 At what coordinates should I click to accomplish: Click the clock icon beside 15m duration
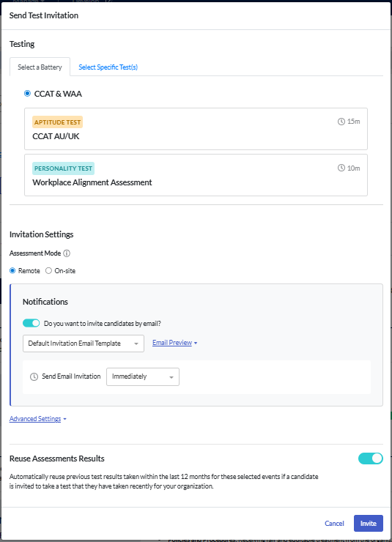click(341, 122)
